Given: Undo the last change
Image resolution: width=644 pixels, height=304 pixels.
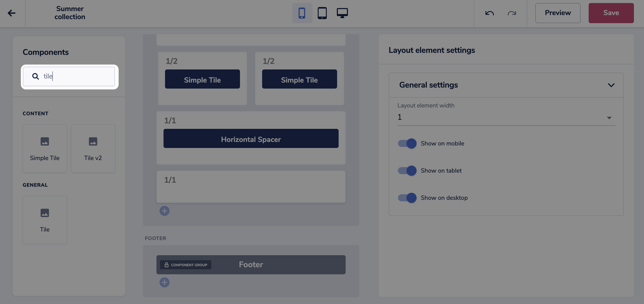Looking at the screenshot, I should (x=490, y=13).
